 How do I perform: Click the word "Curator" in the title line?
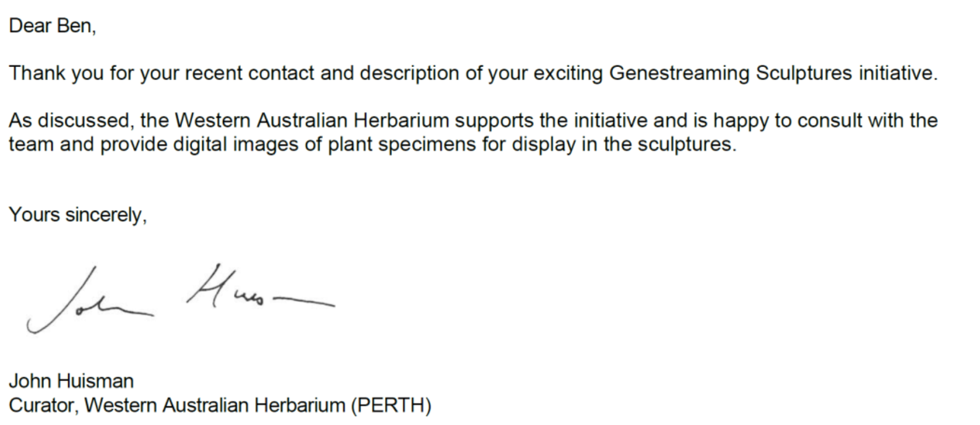[x=46, y=406]
